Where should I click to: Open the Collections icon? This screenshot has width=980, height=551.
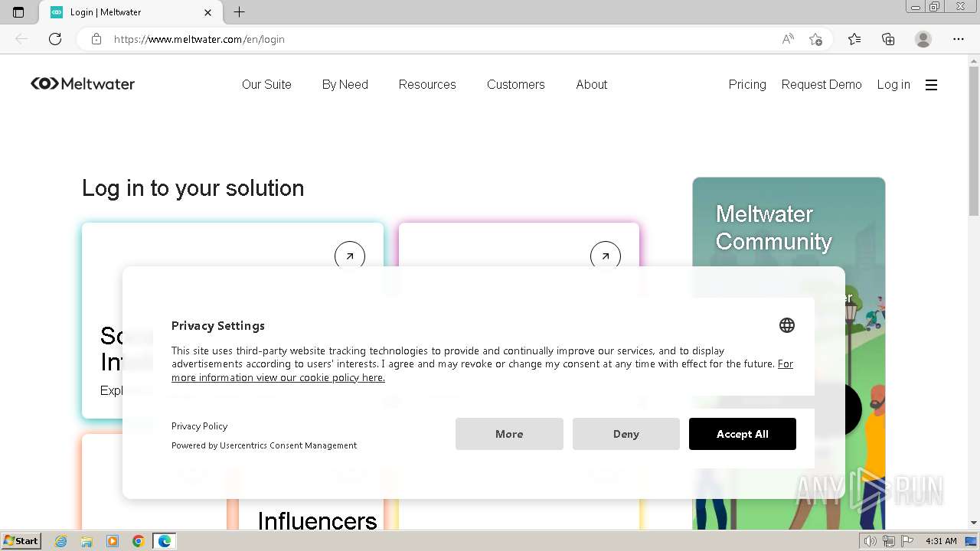point(888,39)
